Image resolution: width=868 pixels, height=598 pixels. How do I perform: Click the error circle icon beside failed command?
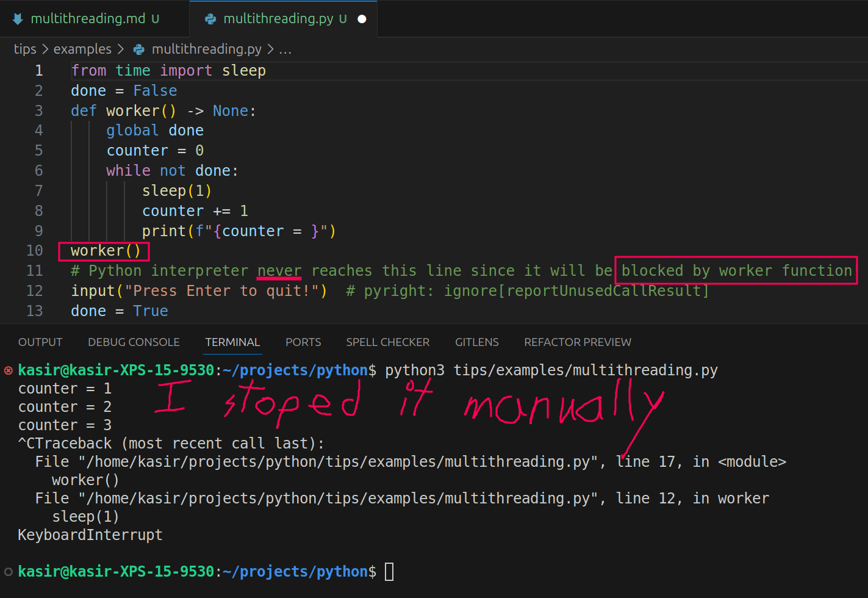[8, 370]
